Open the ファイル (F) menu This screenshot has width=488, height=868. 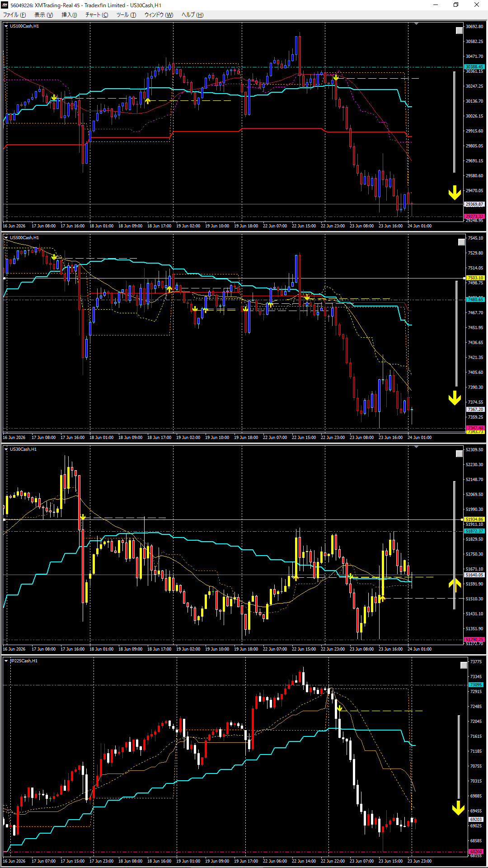pos(14,15)
